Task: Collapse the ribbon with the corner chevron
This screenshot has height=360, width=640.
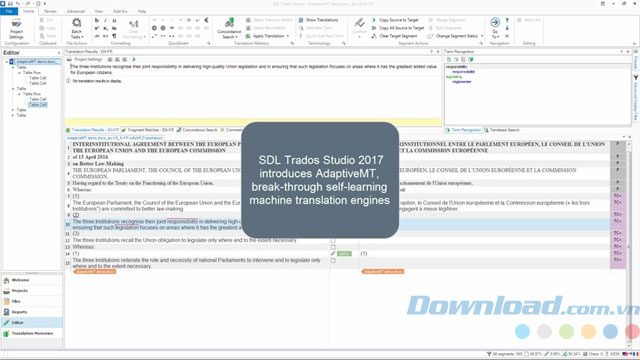Action: pyautogui.click(x=634, y=43)
